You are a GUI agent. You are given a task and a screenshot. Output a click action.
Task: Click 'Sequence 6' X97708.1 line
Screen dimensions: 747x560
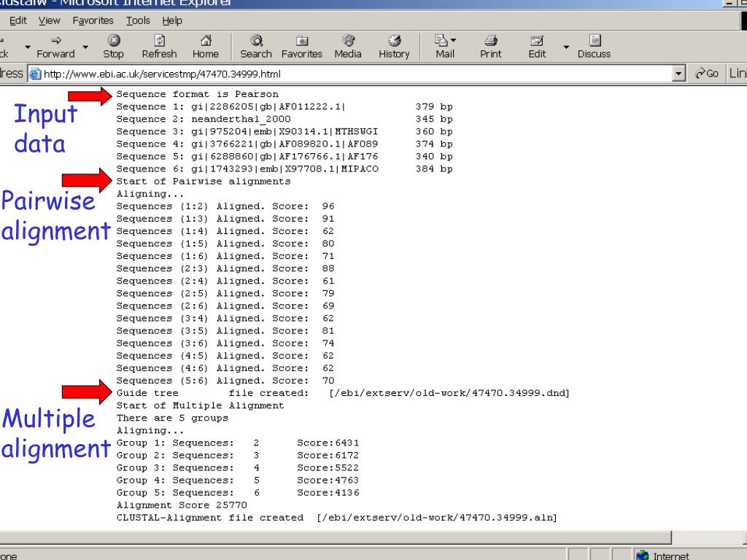(x=285, y=168)
